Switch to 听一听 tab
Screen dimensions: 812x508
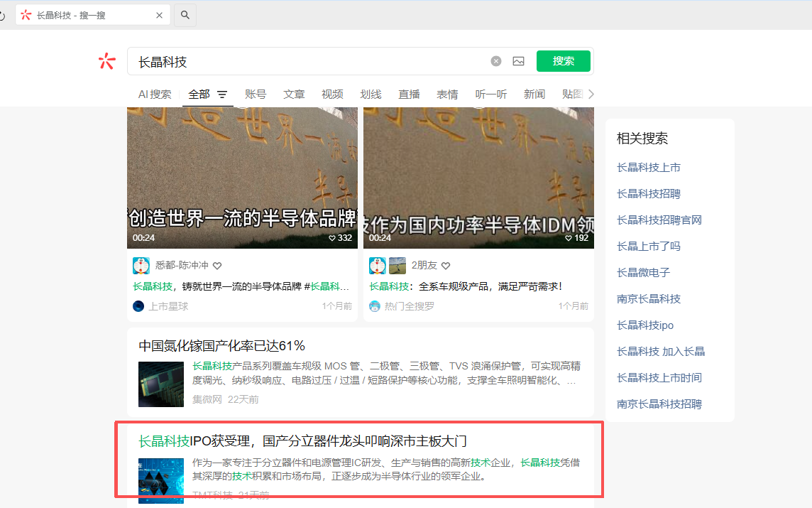click(491, 94)
